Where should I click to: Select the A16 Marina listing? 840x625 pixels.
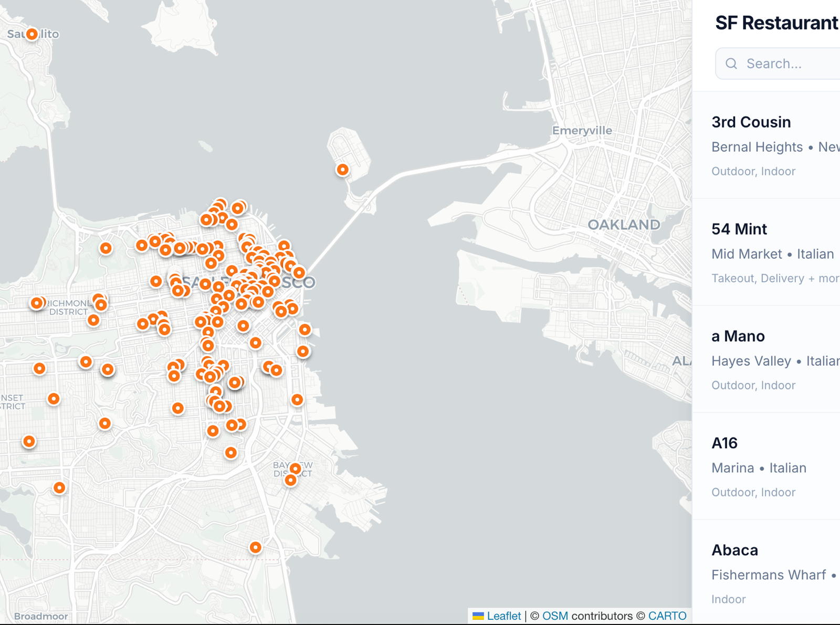724,443
